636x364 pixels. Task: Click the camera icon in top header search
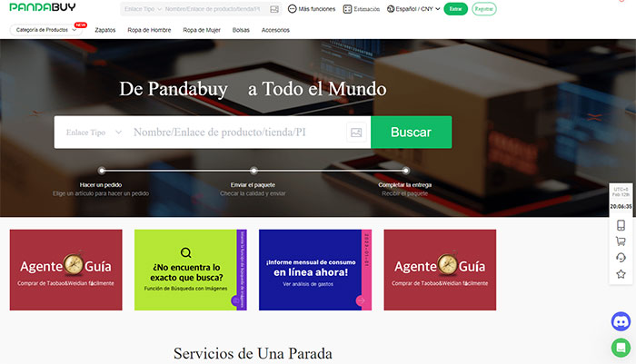(x=274, y=9)
